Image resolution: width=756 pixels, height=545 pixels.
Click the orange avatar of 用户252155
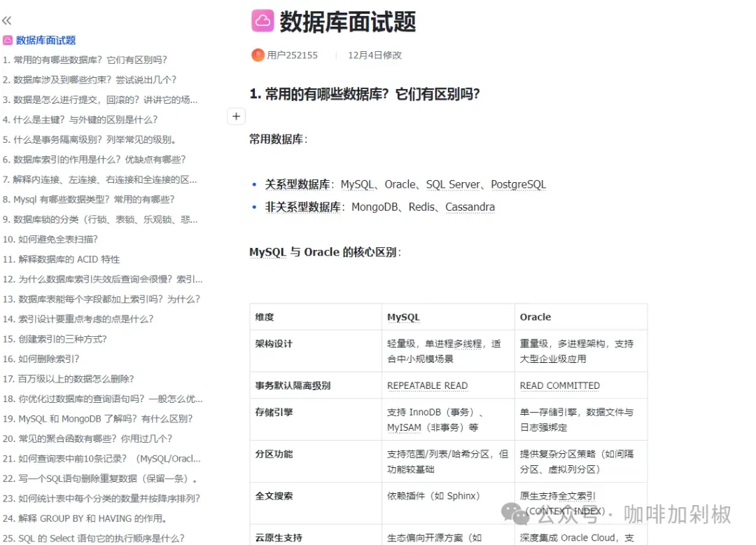click(x=258, y=55)
